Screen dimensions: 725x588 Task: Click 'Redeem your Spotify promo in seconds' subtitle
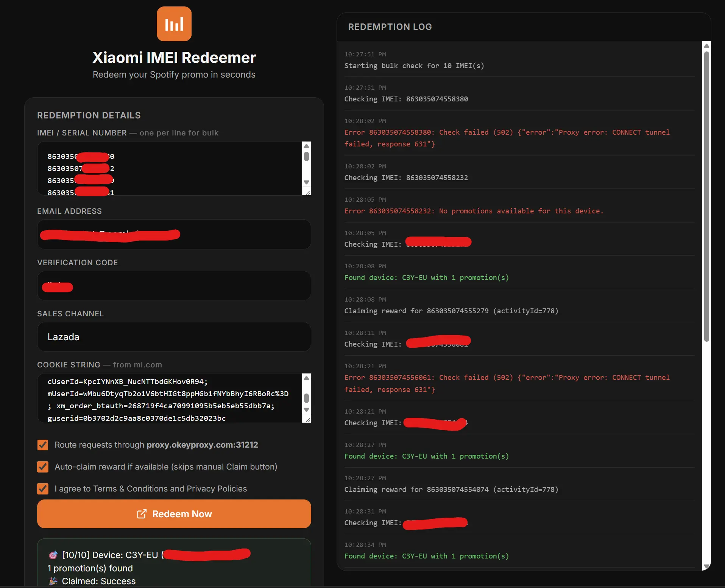tap(174, 75)
